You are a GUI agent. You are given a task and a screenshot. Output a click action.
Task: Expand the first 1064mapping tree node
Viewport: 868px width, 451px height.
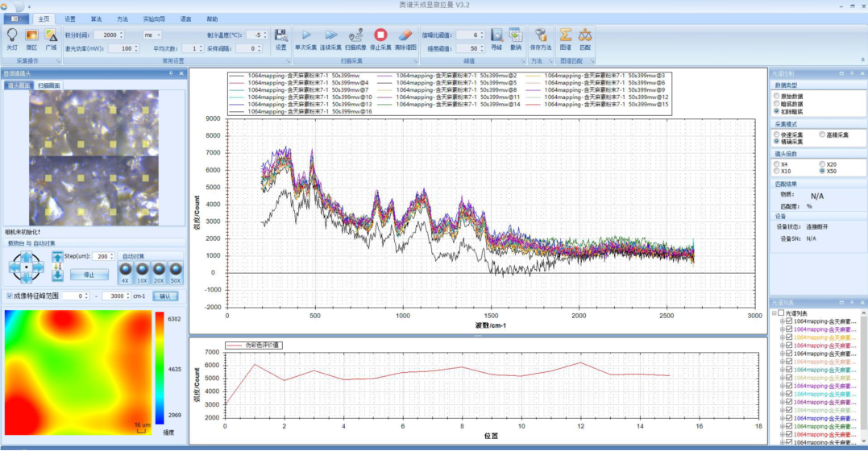tap(783, 321)
